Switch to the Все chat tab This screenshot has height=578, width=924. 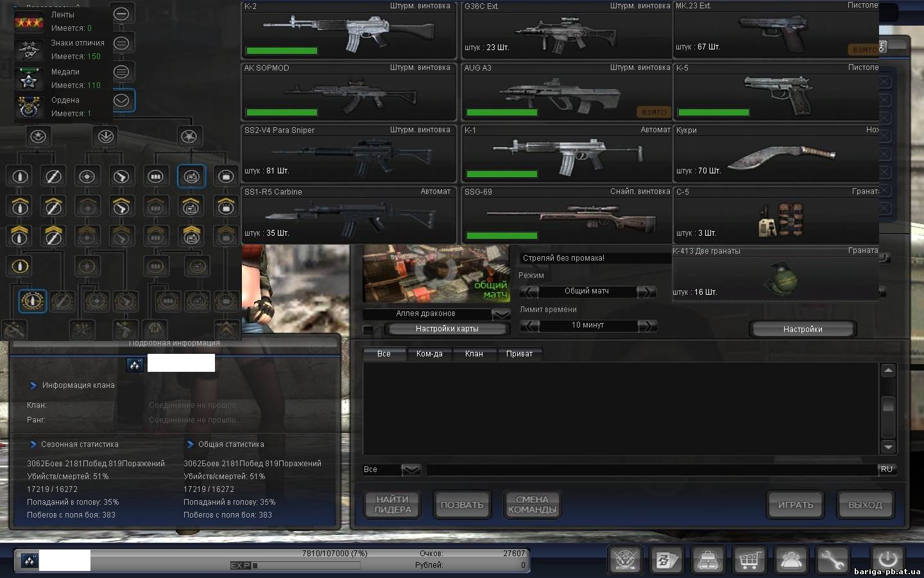coord(384,354)
